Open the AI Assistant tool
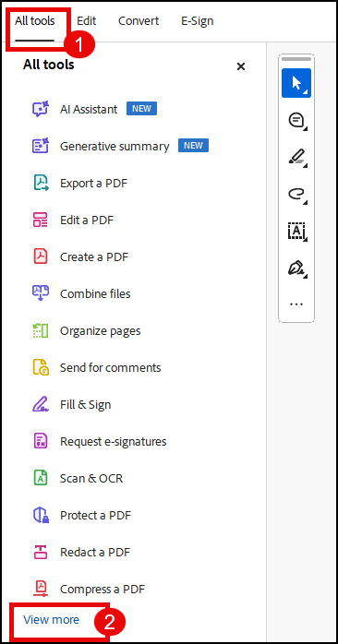Screen dimensions: 338x644 point(89,109)
